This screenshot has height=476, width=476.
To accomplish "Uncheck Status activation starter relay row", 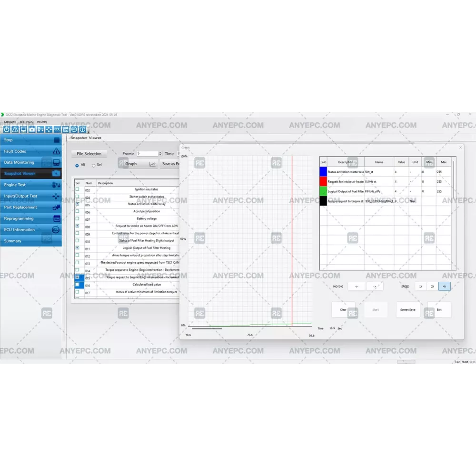I will 78,204.
